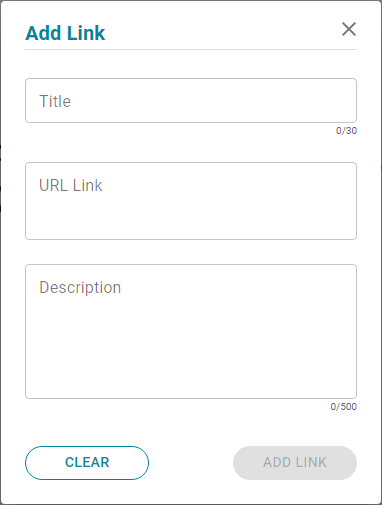Click inside the URL Link field
Viewport: 382px width, 505px height.
coord(191,201)
